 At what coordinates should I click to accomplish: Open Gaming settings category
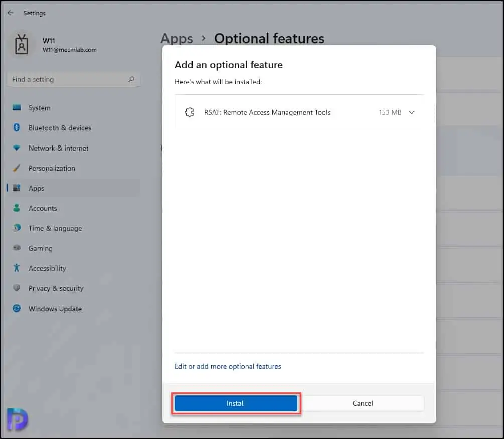click(x=74, y=248)
